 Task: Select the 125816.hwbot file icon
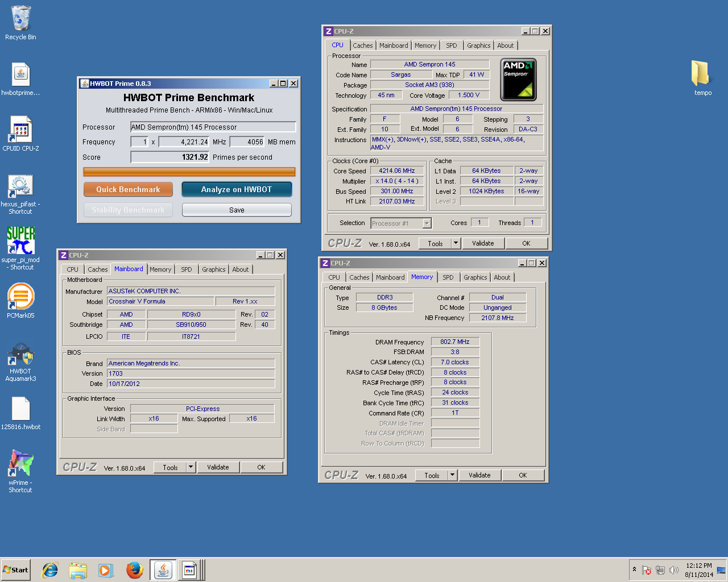tap(20, 413)
